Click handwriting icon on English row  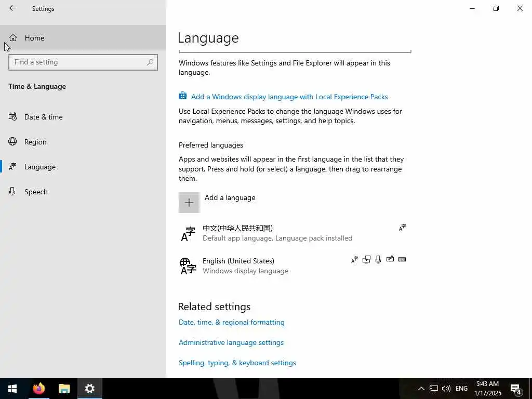point(390,259)
